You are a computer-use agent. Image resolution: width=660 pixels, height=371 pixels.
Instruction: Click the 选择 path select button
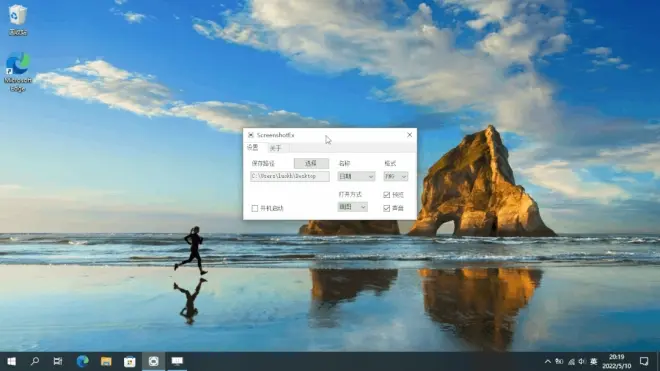pyautogui.click(x=311, y=163)
